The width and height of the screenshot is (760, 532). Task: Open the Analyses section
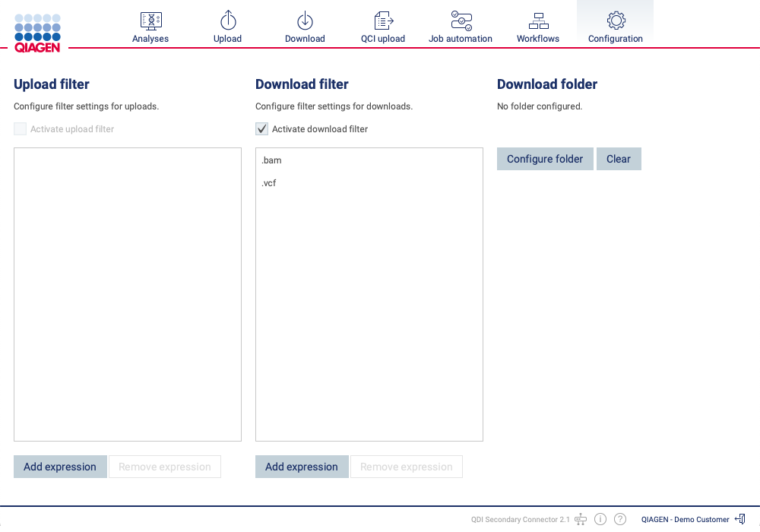(x=150, y=27)
